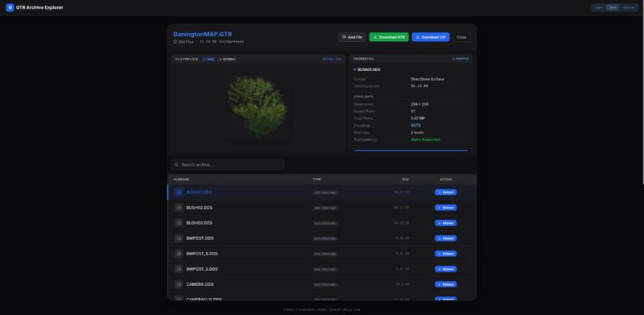Switch theme to Light
The height and width of the screenshot is (315, 644).
tap(599, 7)
